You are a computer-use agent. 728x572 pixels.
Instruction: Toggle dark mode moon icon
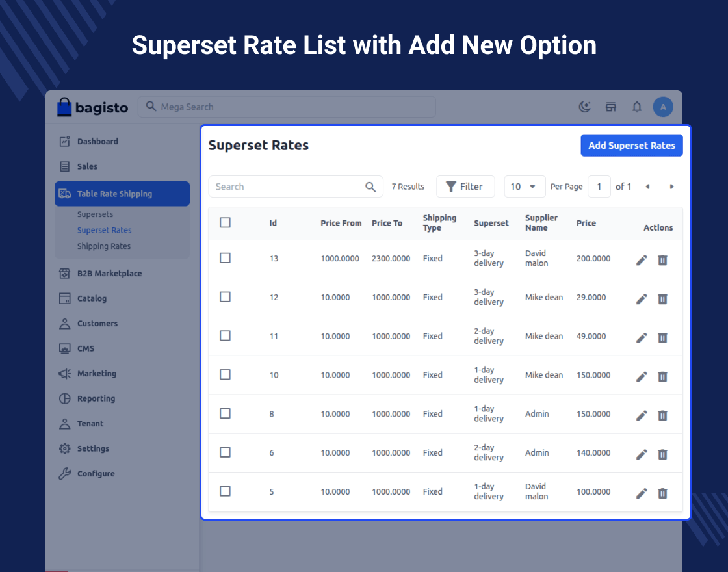click(584, 107)
